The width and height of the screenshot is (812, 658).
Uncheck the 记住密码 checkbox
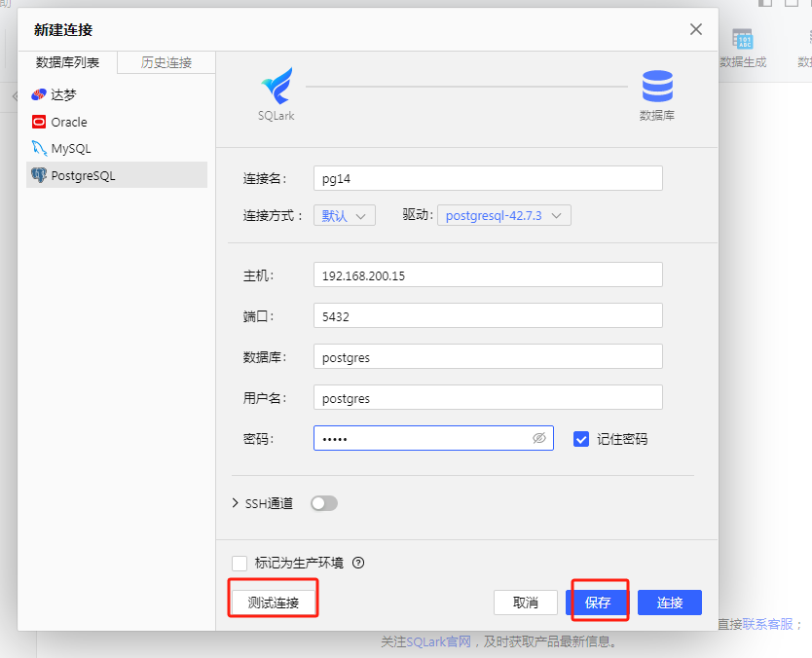coord(581,439)
